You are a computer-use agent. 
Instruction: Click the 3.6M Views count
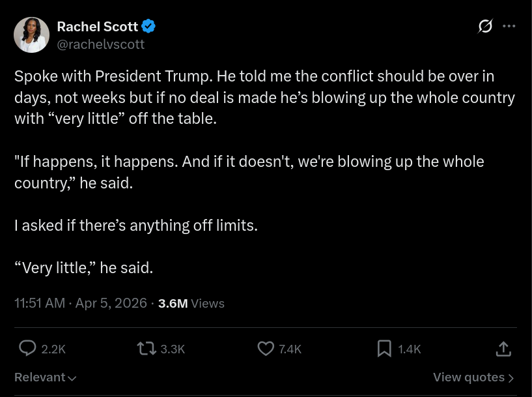(191, 303)
